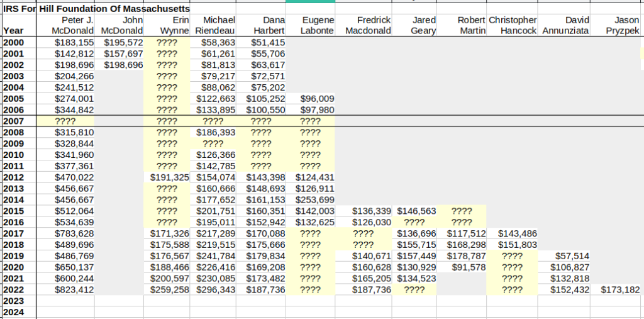This screenshot has height=319, width=644.
Task: Select the Christopher Hancock header cell
Action: pos(512,25)
